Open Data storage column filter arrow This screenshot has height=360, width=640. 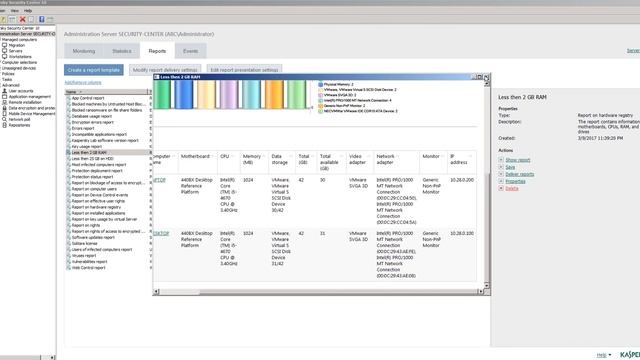291,156
